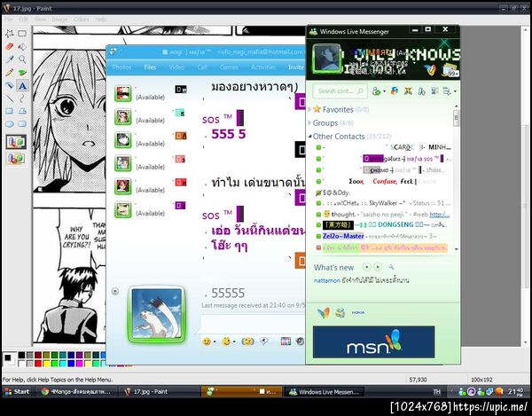Viewport: 532px width, 416px height.
Task: Show previous What's new item
Action: pyautogui.click(x=366, y=267)
